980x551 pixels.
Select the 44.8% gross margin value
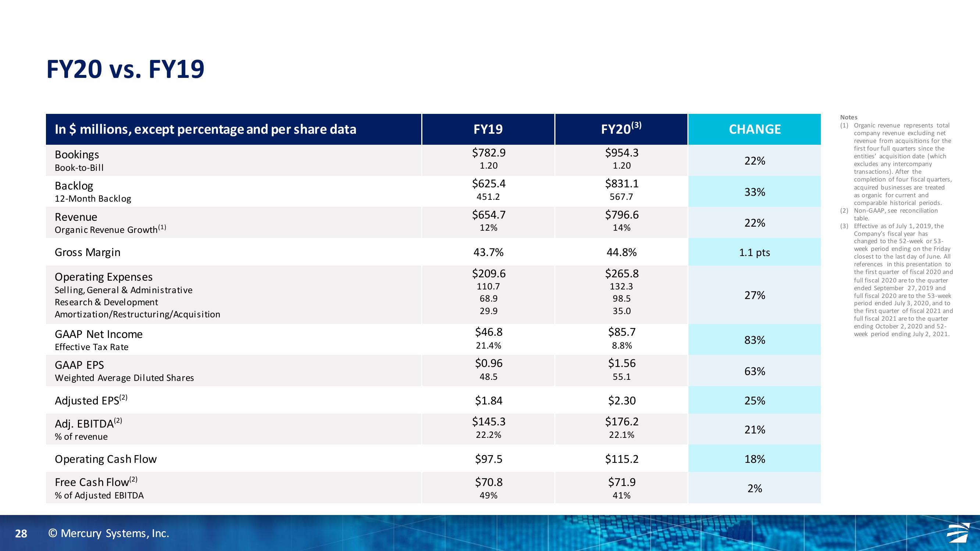[x=622, y=252]
